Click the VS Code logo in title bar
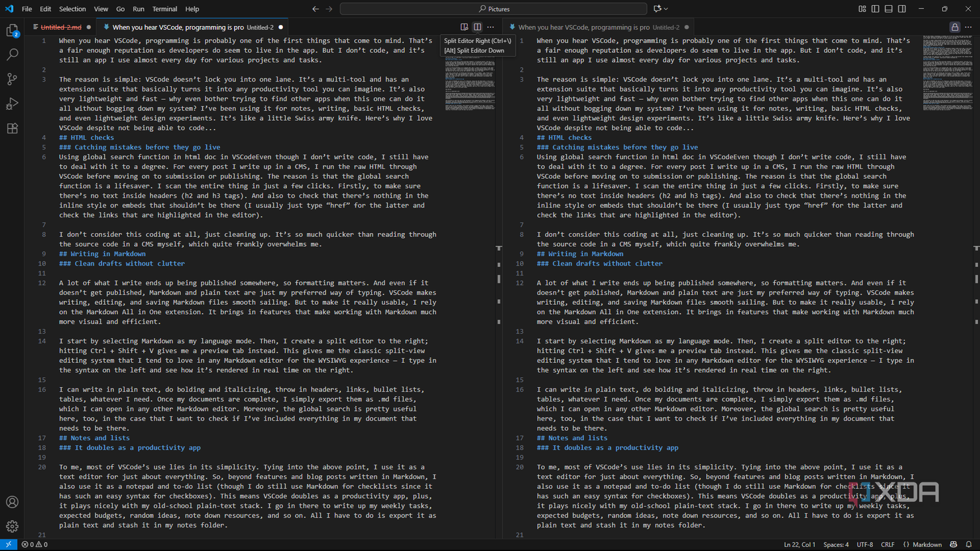Viewport: 980px width, 551px height. click(9, 8)
